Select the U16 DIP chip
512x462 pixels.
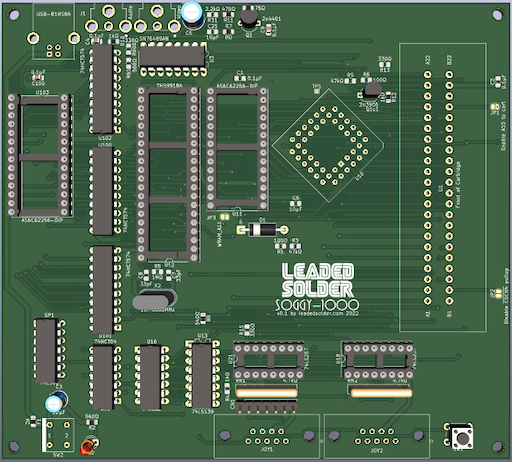151,377
